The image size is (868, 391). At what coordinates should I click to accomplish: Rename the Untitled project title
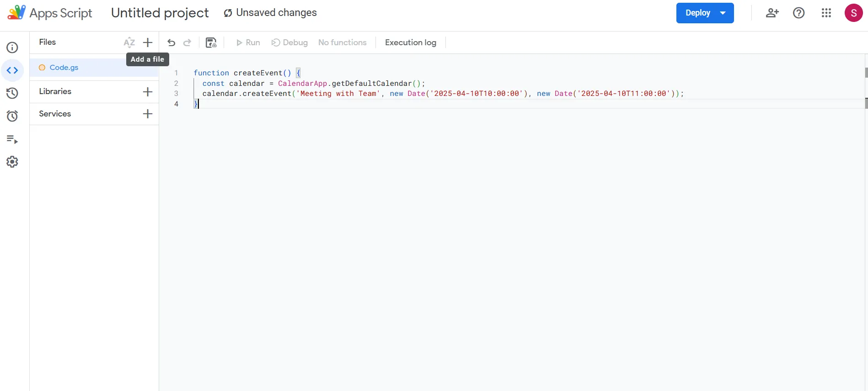point(160,13)
